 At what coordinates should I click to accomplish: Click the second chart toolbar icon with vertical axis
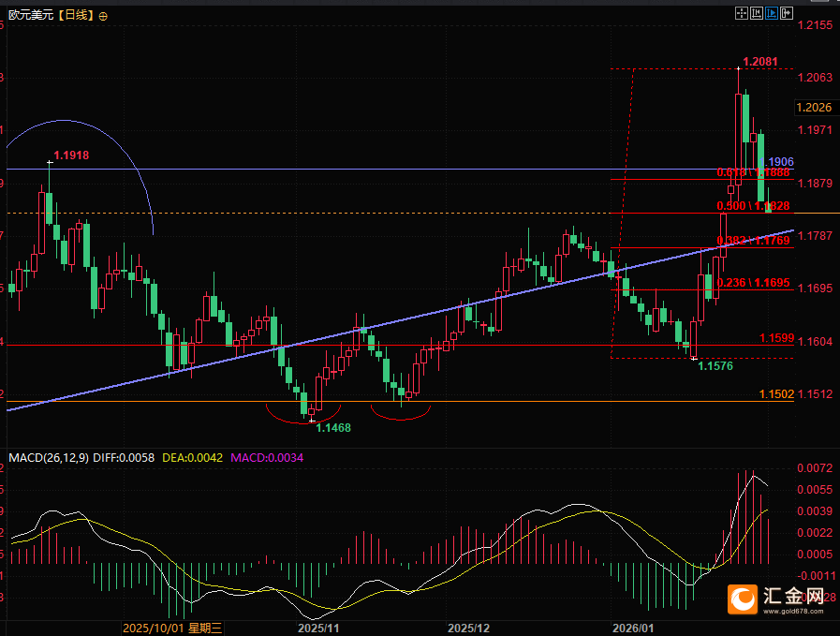[757, 14]
